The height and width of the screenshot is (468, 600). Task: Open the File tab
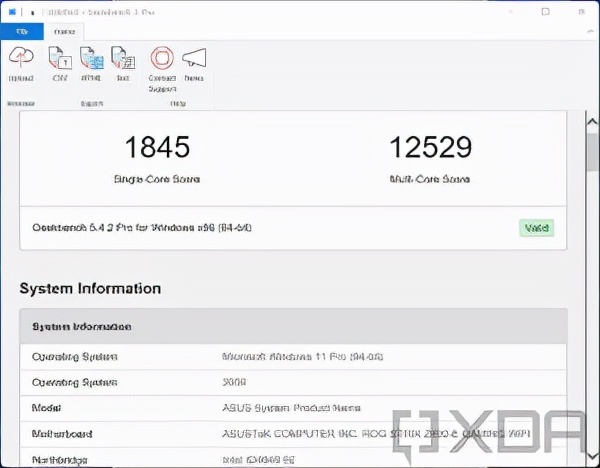22,32
